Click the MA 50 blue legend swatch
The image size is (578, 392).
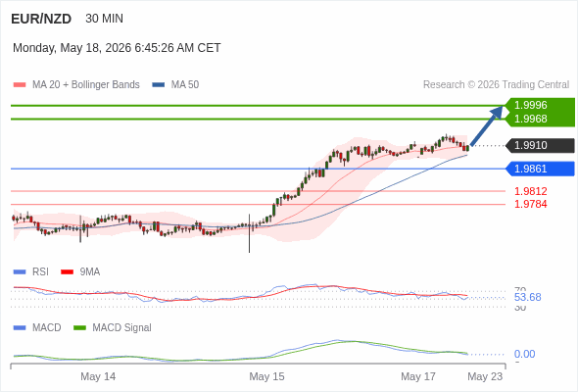[x=159, y=85]
